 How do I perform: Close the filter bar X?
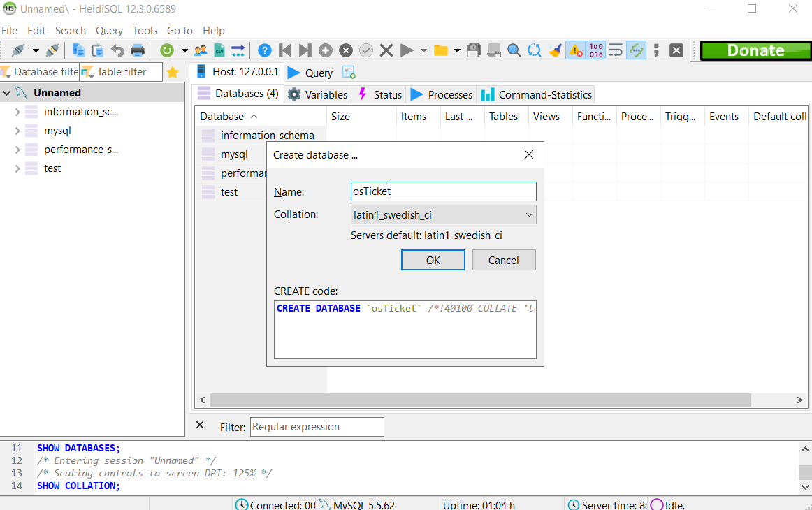200,425
